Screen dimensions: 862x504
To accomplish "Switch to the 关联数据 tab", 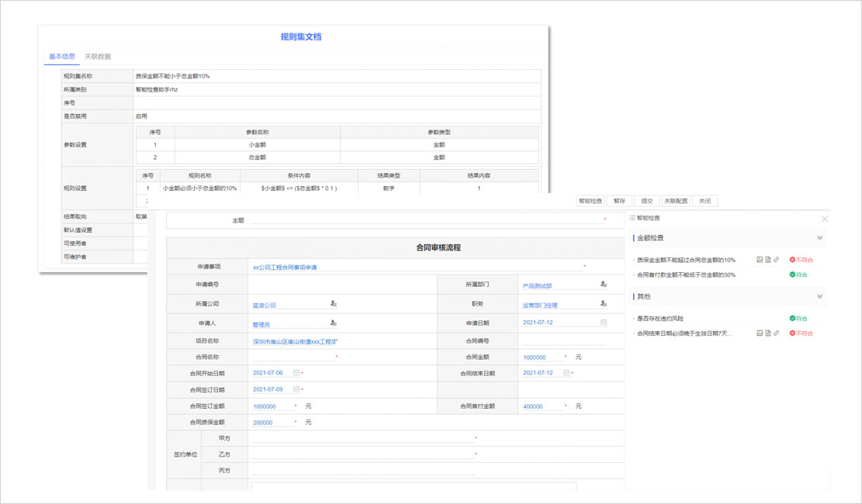I will (x=98, y=57).
